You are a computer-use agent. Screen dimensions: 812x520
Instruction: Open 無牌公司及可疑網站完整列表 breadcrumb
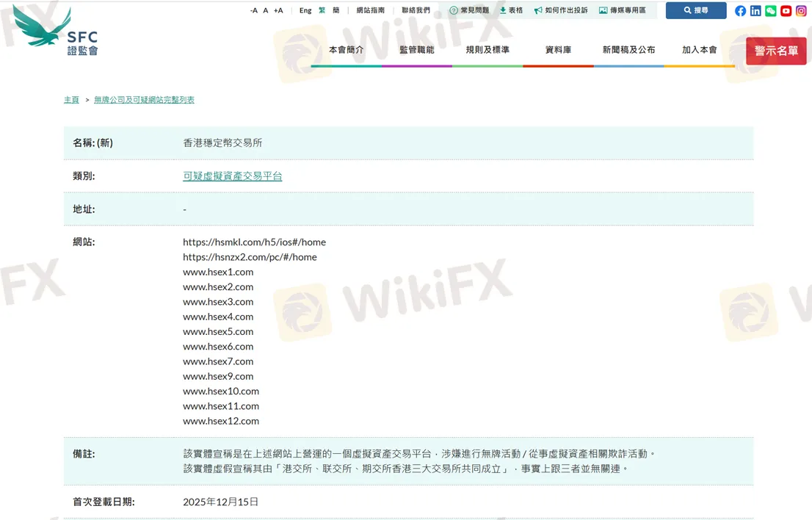click(144, 99)
